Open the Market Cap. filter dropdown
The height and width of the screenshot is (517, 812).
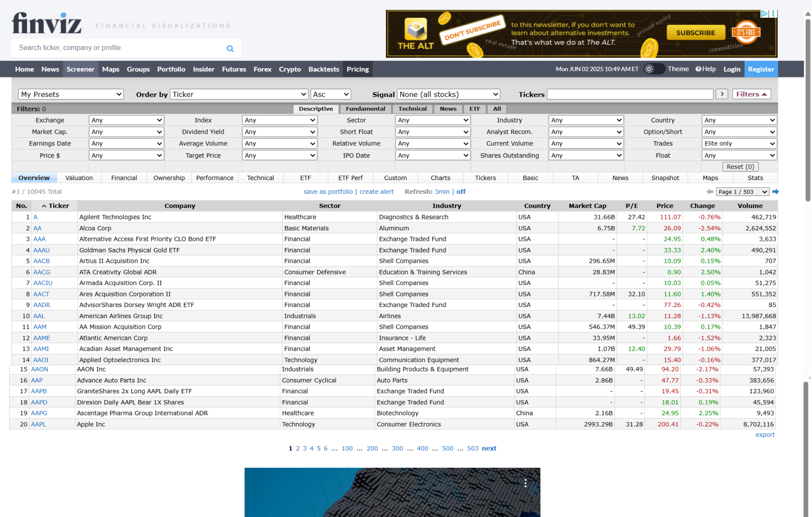[x=126, y=132]
